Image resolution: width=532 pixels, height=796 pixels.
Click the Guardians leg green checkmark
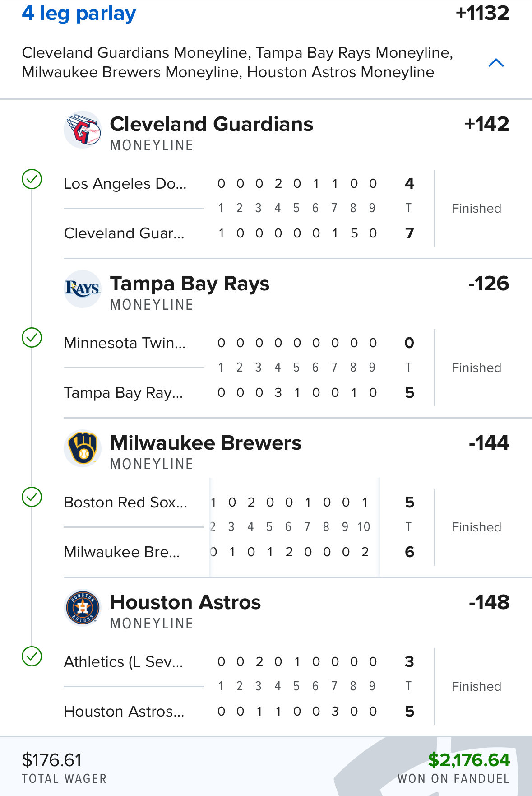(32, 179)
